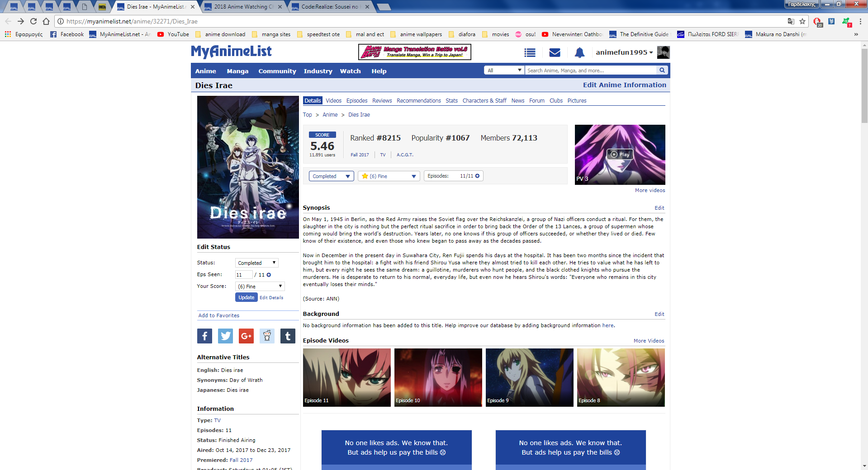Open the Episode 9 video thumbnail
The image size is (868, 470).
529,377
